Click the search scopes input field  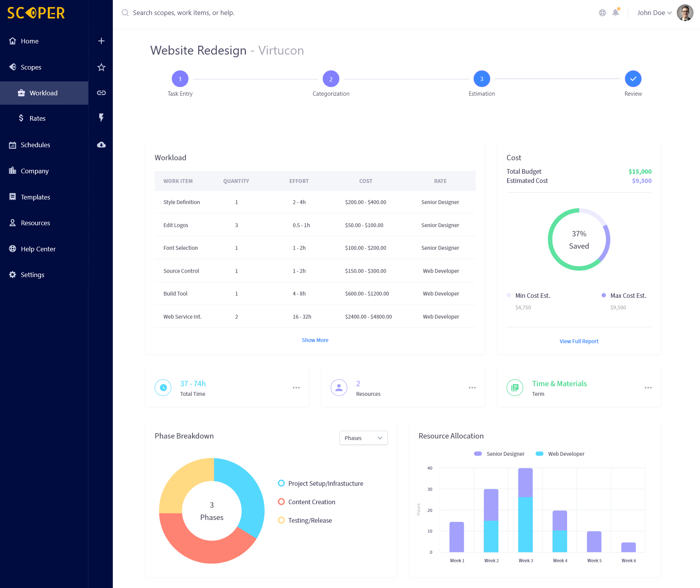pos(184,13)
